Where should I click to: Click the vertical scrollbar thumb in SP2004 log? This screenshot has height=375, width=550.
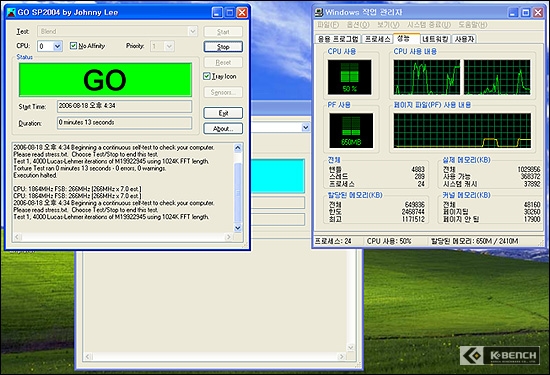click(237, 192)
